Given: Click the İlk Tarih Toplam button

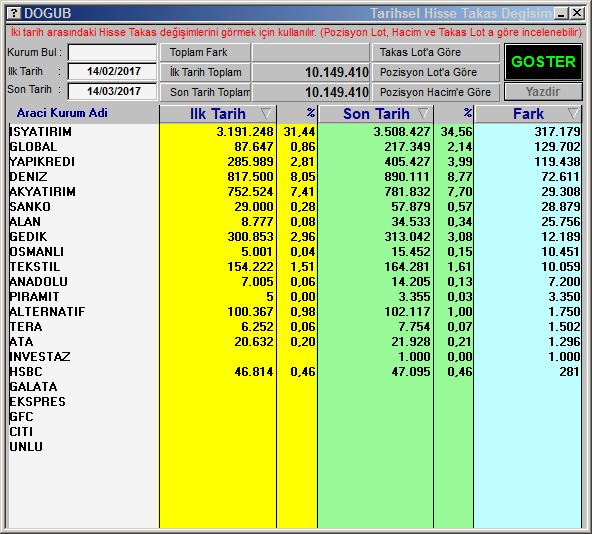Looking at the screenshot, I should coord(205,72).
